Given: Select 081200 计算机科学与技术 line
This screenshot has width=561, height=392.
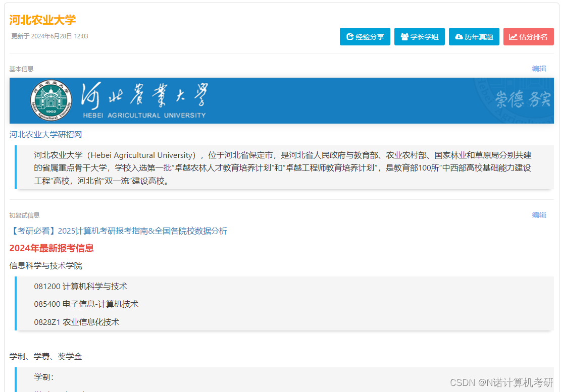Looking at the screenshot, I should tap(80, 286).
